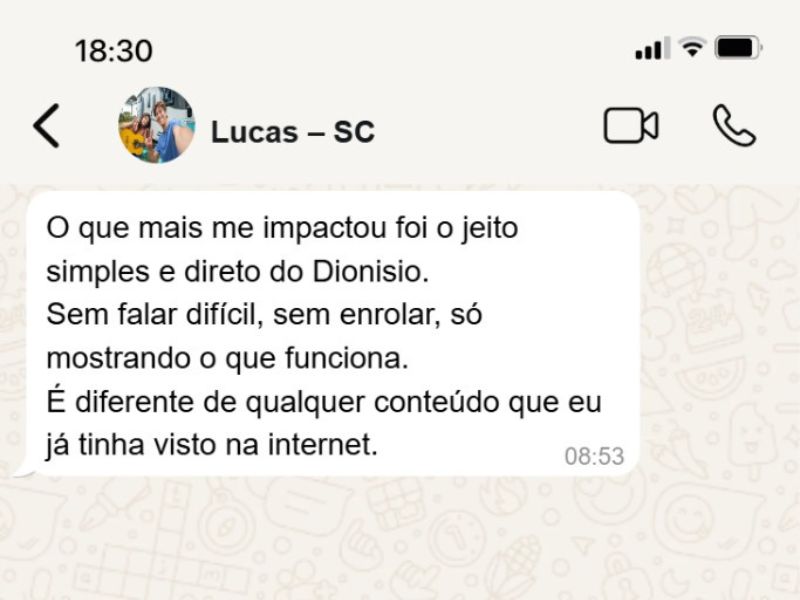Start a voice call using the phone icon
Screen dimensions: 800x600
click(734, 126)
